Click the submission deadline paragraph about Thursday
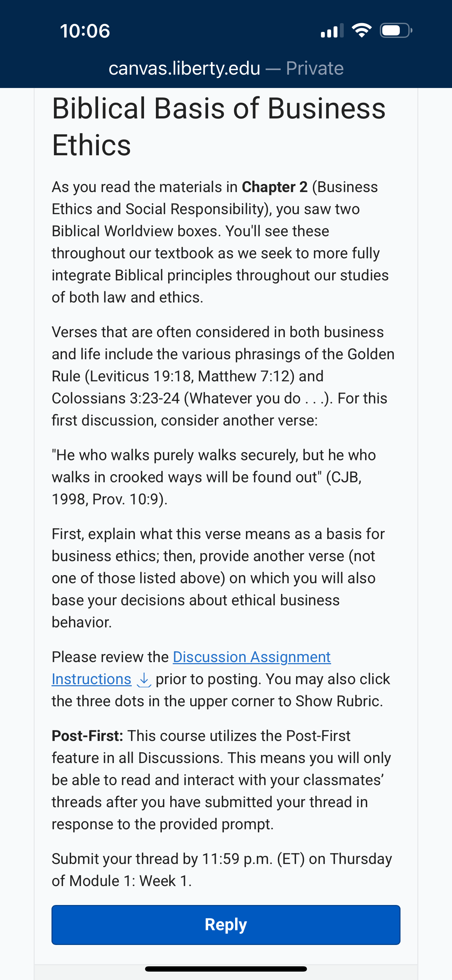The image size is (452, 980). click(222, 870)
